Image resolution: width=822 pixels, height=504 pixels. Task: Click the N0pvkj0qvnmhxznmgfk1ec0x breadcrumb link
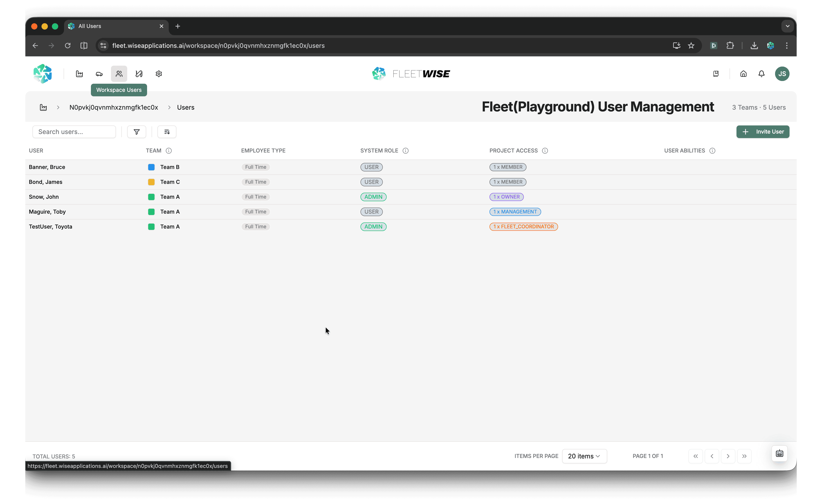(x=114, y=107)
